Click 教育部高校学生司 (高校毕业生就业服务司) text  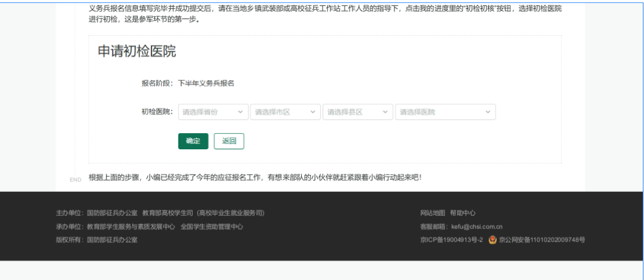pyautogui.click(x=203, y=213)
